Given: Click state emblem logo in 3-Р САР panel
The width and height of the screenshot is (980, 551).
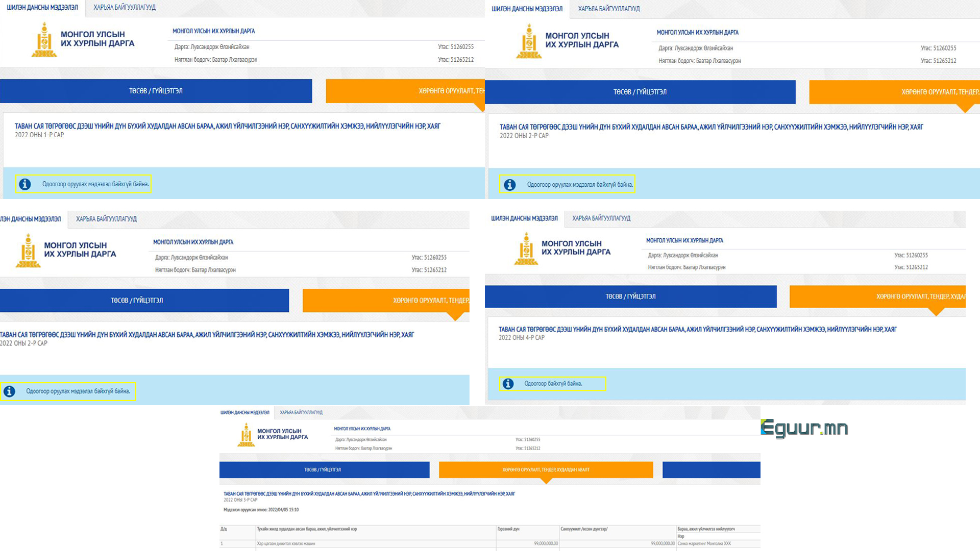Looking at the screenshot, I should pos(246,436).
